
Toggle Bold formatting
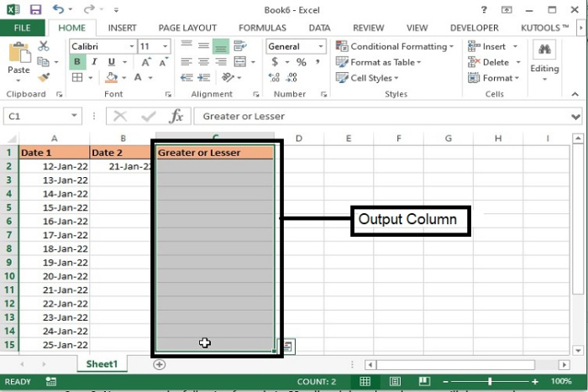(x=77, y=62)
